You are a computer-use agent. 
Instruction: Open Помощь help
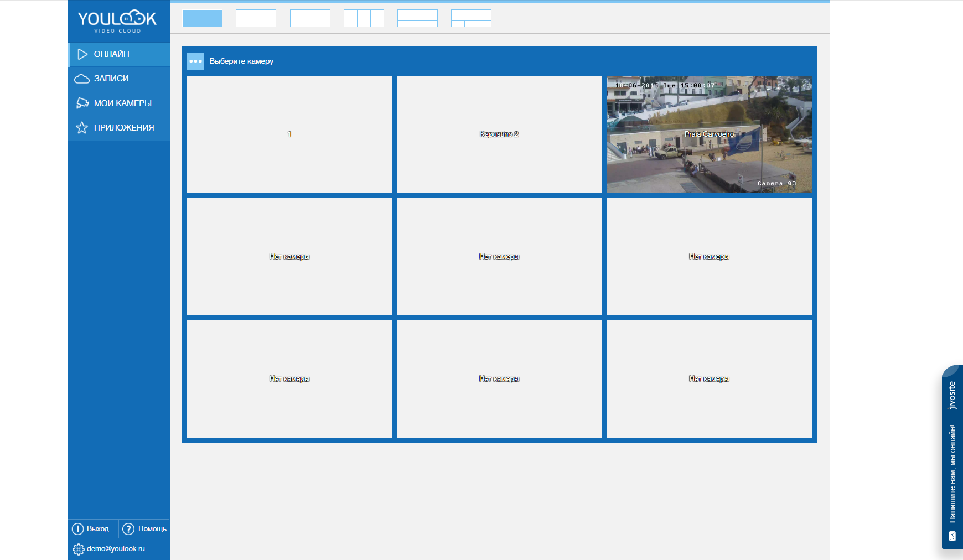click(x=144, y=529)
